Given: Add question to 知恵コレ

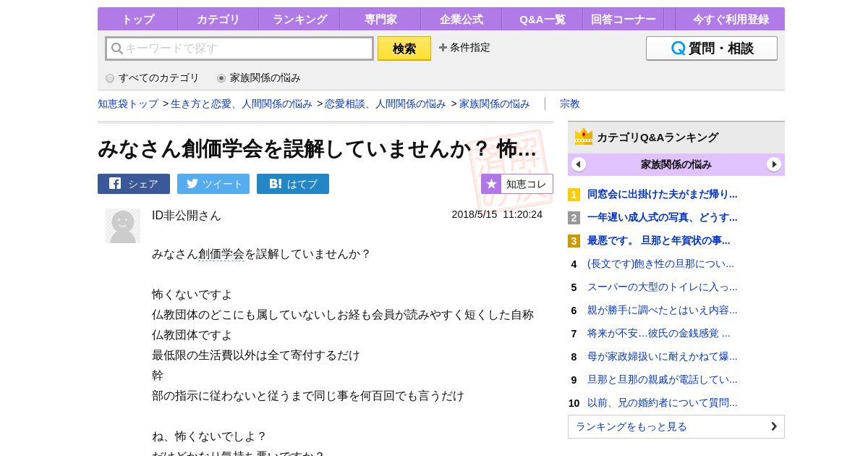Looking at the screenshot, I should point(517,184).
